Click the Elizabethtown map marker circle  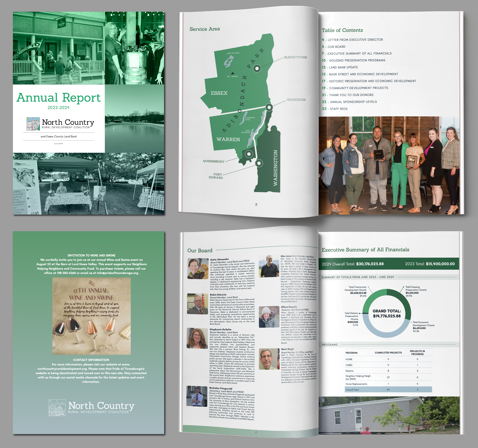coord(257,69)
